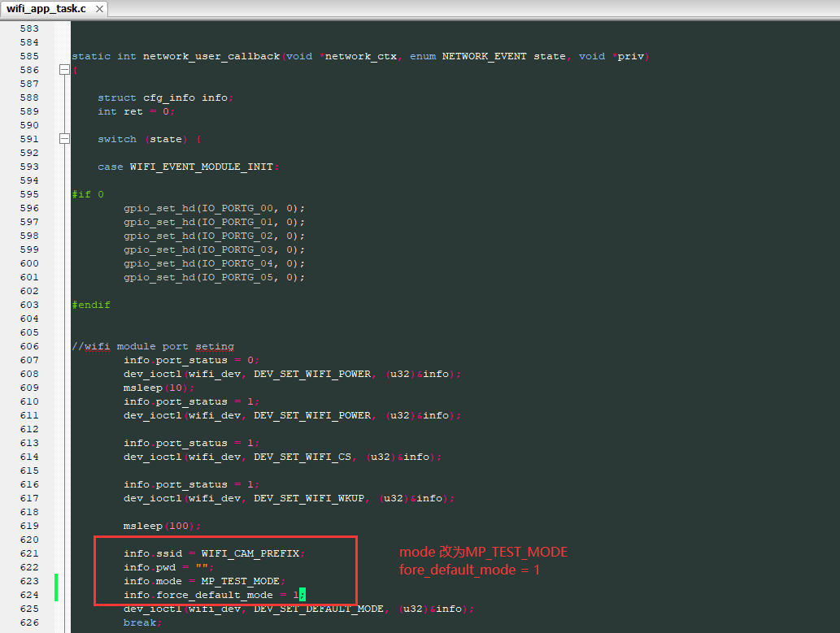This screenshot has width=840, height=633.
Task: Place cursor on 'int ret = 0;'
Action: pos(136,111)
